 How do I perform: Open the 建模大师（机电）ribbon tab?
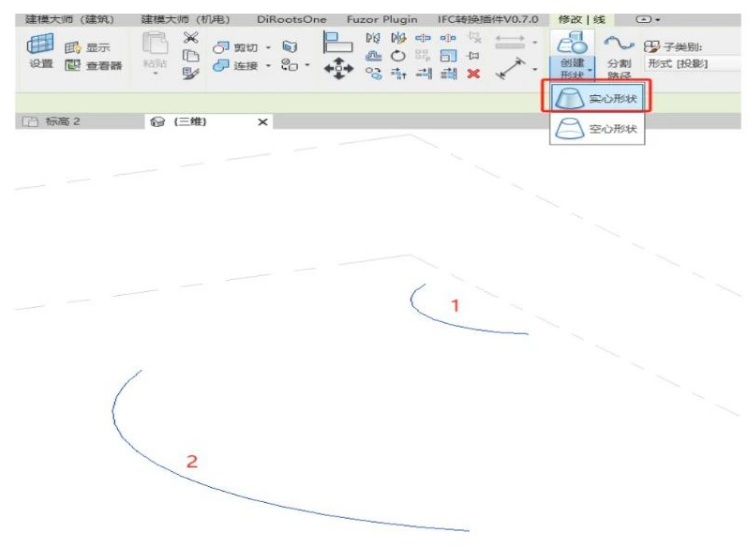(x=185, y=20)
